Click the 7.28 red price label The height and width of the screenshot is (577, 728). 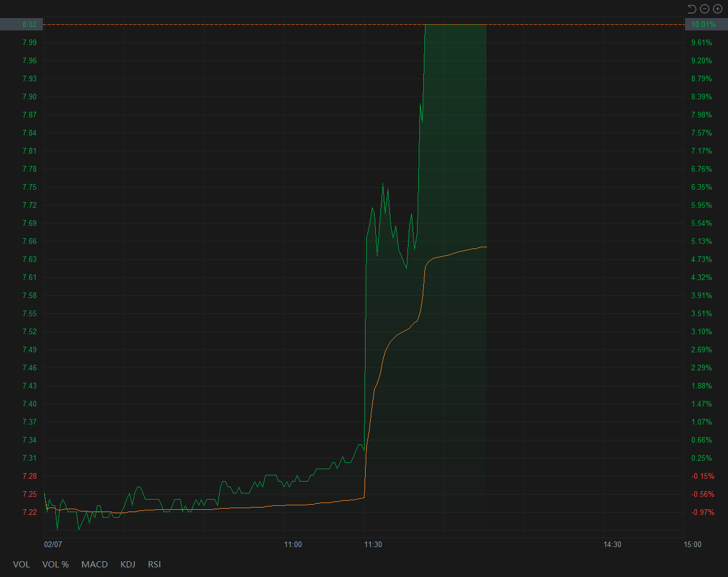[29, 476]
